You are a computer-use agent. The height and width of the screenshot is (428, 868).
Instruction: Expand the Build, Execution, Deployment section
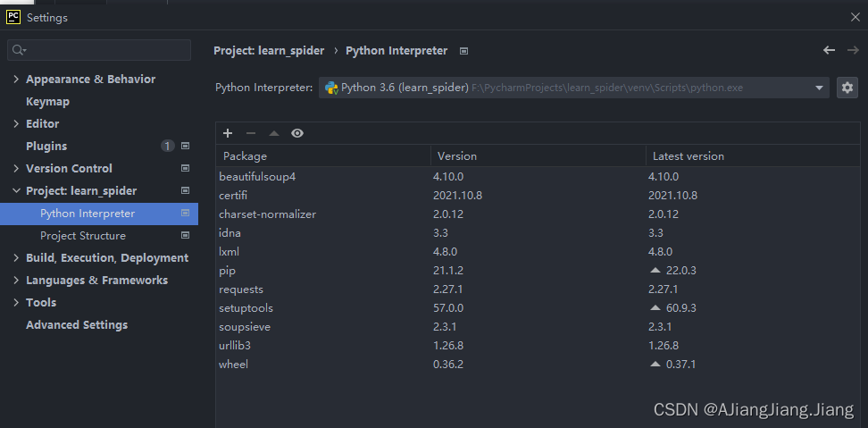click(x=16, y=258)
